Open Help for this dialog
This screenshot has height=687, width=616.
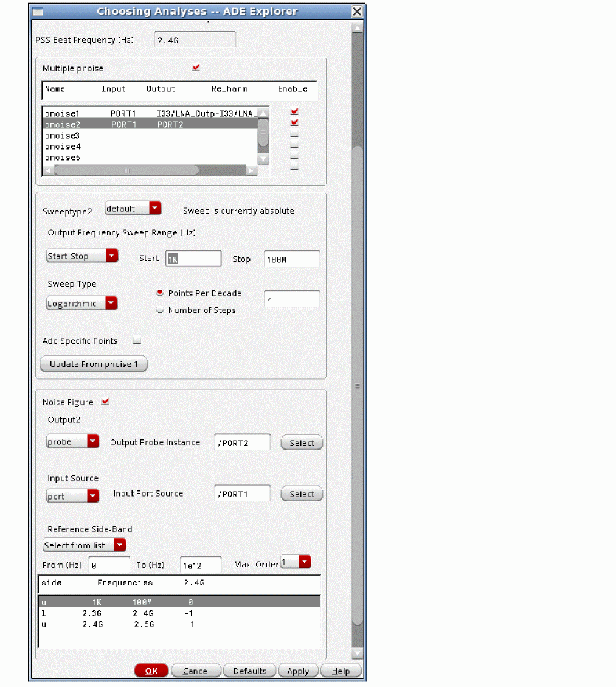[341, 671]
